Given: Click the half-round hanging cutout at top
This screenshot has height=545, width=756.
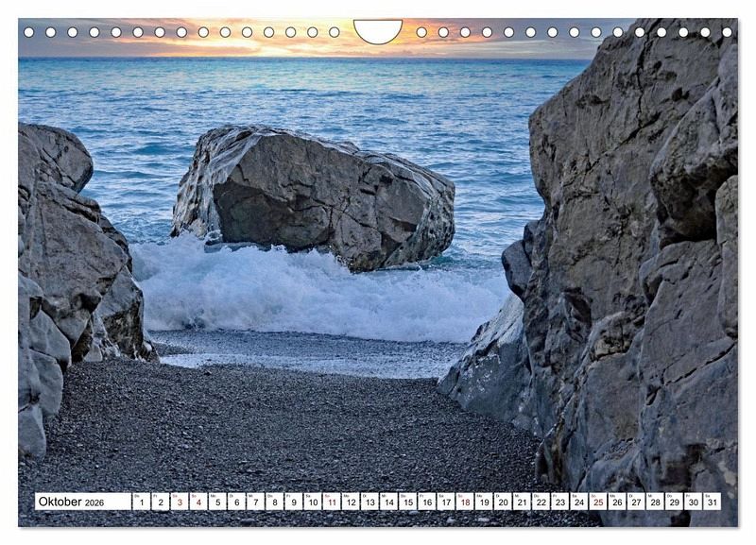Looking at the screenshot, I should click(378, 30).
